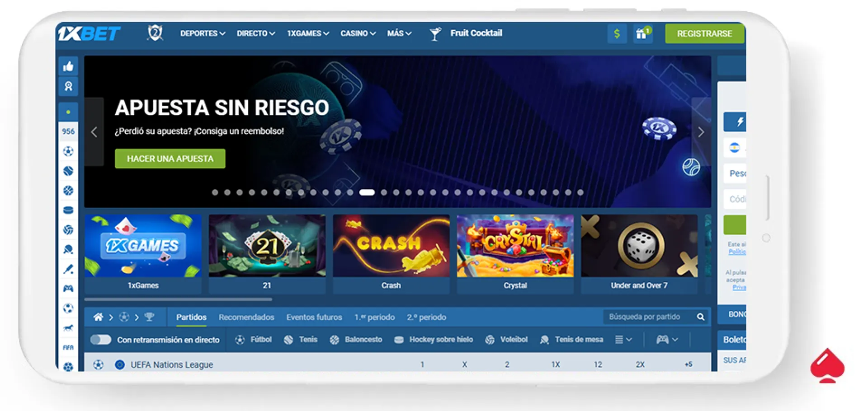Filter matches by Hockey sobre hielo

tap(434, 340)
